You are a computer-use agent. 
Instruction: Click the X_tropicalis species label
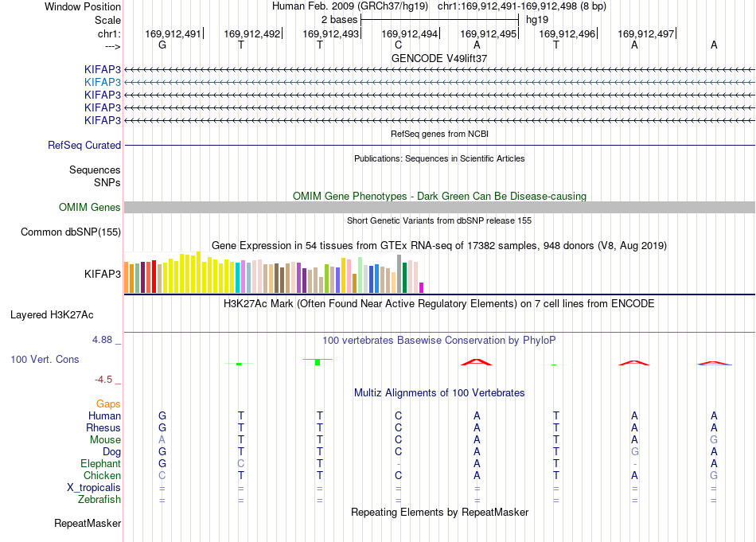(x=94, y=488)
